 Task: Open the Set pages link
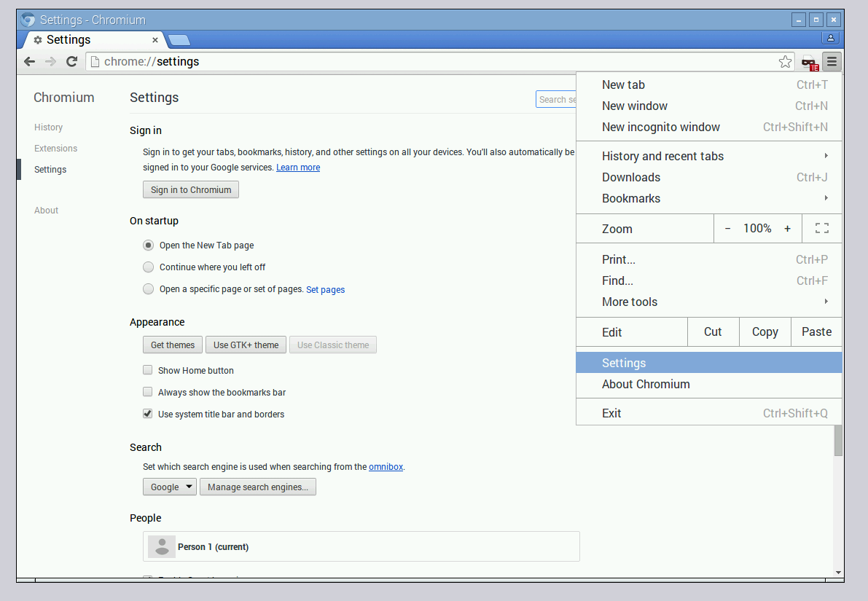coord(325,290)
